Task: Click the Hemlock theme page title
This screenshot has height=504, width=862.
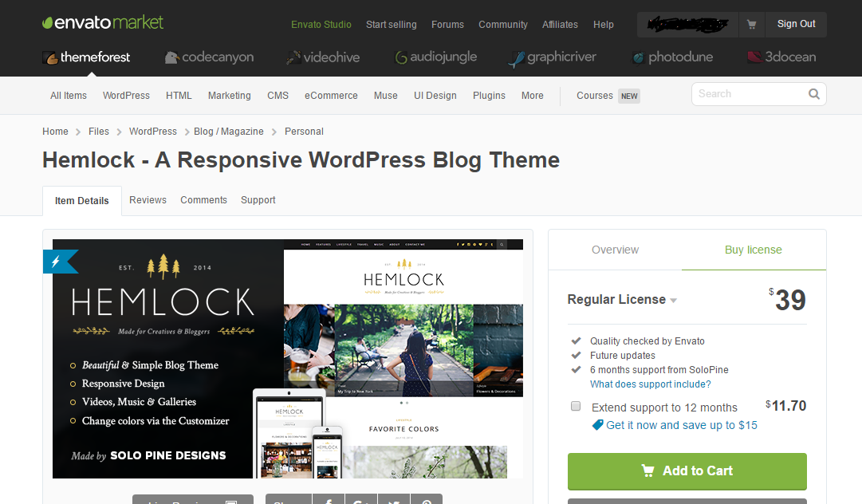Action: pyautogui.click(x=301, y=160)
